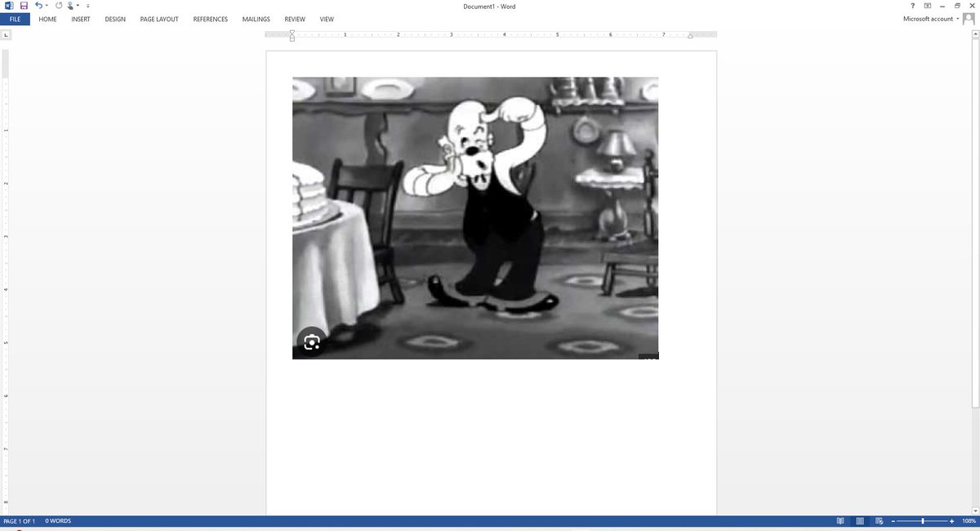Click the Undo arrow icon

tap(38, 6)
